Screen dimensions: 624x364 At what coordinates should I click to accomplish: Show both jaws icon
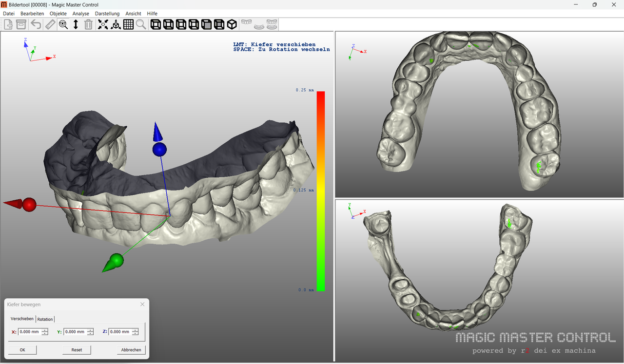(x=272, y=24)
